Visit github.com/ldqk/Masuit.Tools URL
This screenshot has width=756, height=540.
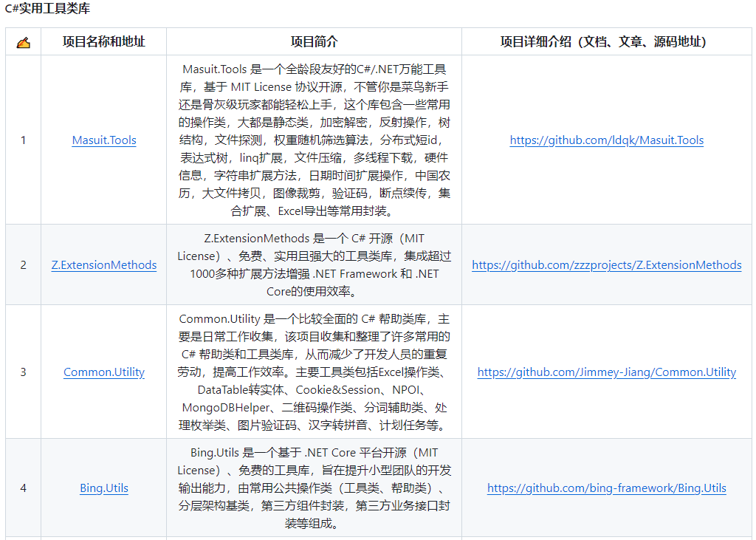[x=607, y=140]
